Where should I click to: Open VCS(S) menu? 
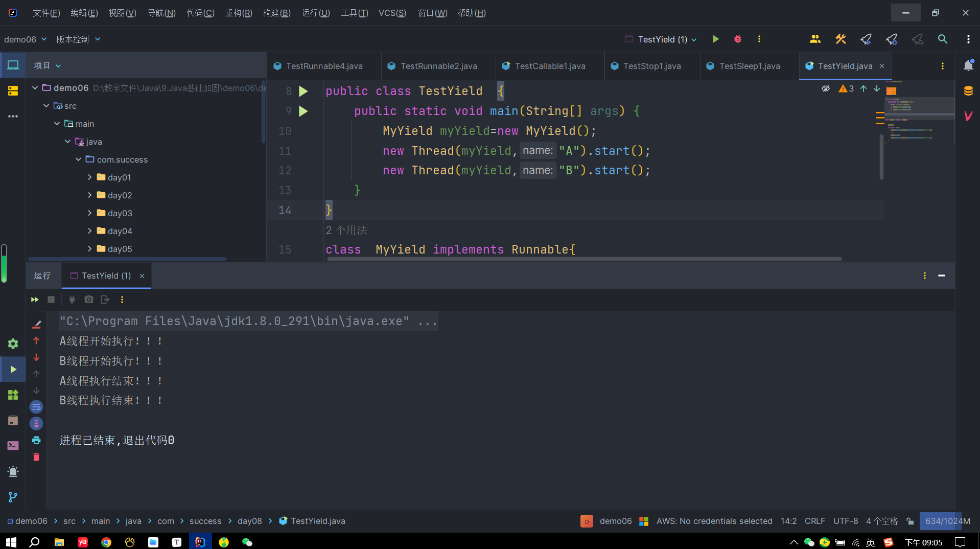tap(392, 13)
